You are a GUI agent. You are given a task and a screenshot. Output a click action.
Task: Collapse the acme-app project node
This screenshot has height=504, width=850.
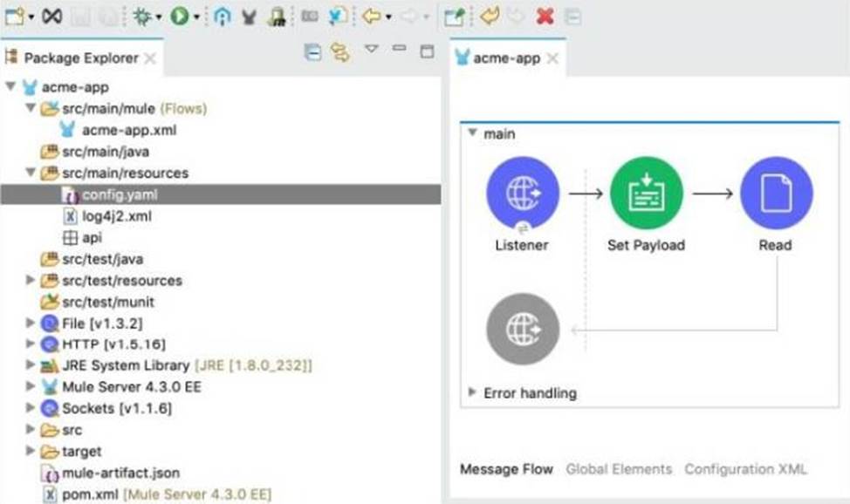pos(10,86)
